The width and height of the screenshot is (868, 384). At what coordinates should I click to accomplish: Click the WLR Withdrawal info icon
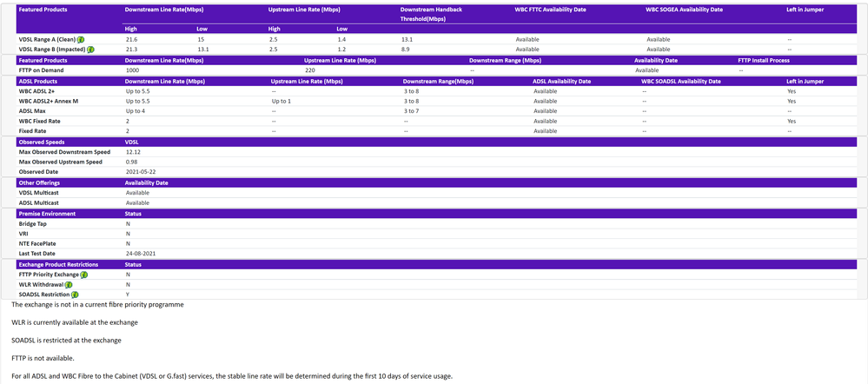(x=69, y=285)
